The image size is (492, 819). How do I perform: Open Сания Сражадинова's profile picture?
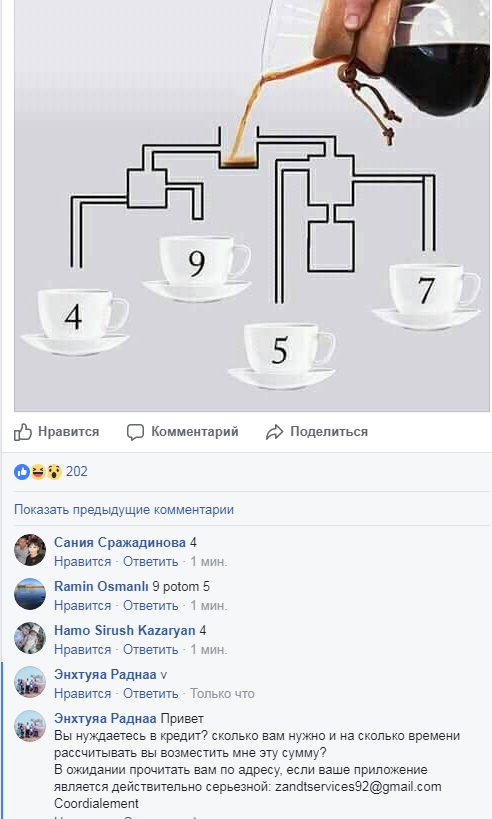click(30, 550)
